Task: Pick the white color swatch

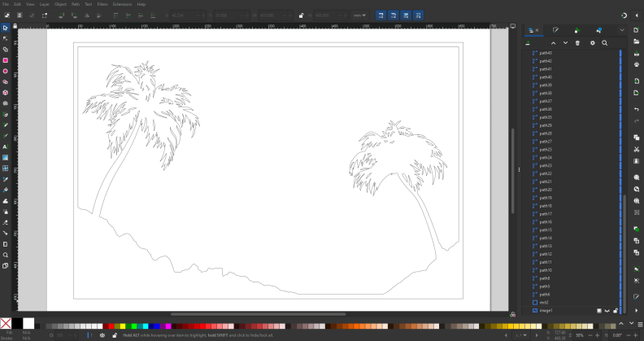Action: (28, 324)
